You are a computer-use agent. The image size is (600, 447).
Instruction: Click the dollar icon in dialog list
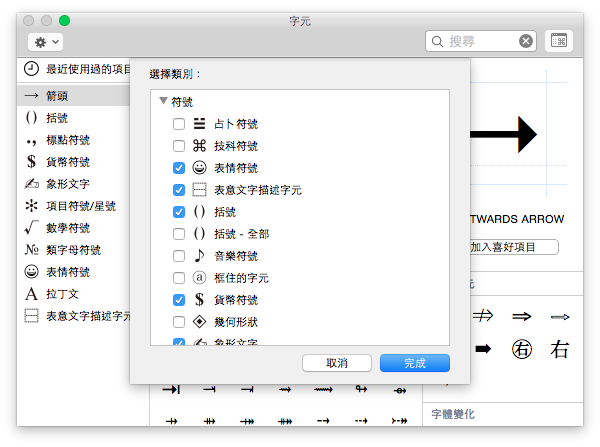pyautogui.click(x=199, y=300)
